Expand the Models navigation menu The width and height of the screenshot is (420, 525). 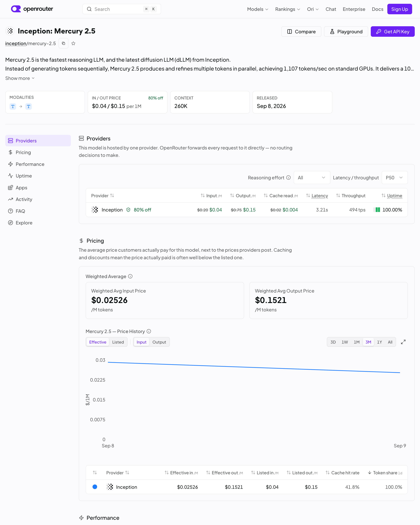coord(258,9)
